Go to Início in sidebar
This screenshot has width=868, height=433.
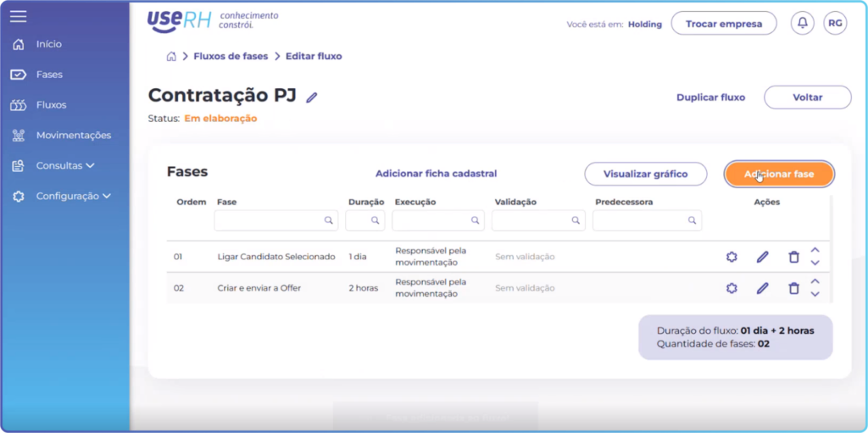[x=48, y=44]
